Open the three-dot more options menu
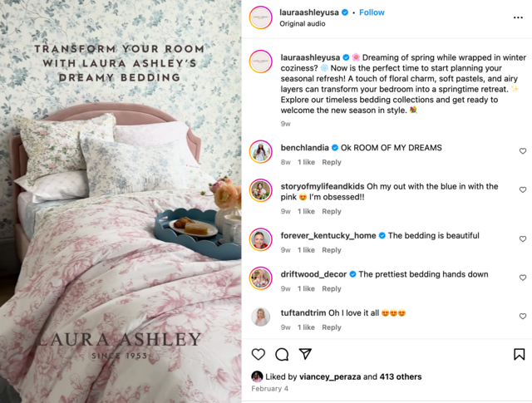Viewport: 532px width, 403px height. (x=518, y=17)
